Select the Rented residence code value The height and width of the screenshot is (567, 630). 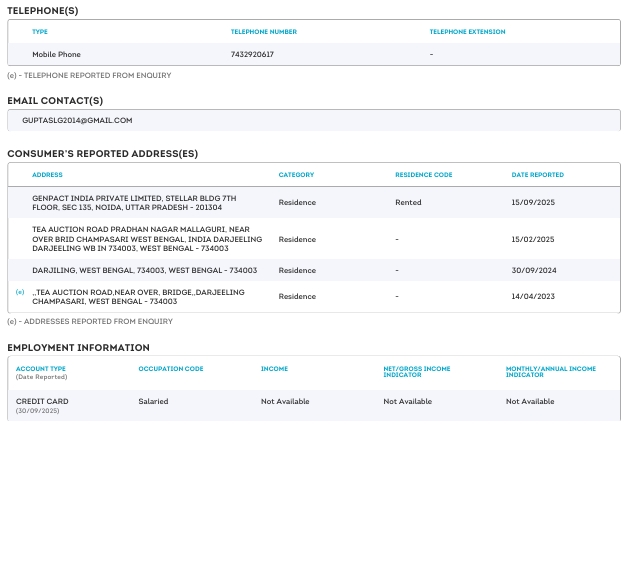408,202
